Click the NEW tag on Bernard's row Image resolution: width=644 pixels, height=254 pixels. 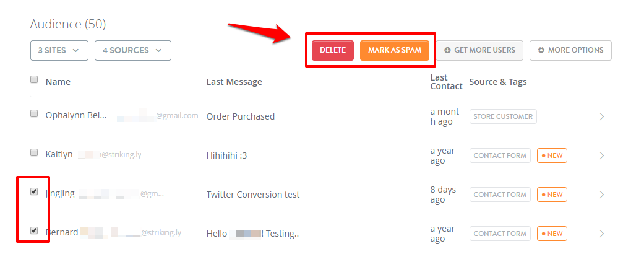[552, 234]
